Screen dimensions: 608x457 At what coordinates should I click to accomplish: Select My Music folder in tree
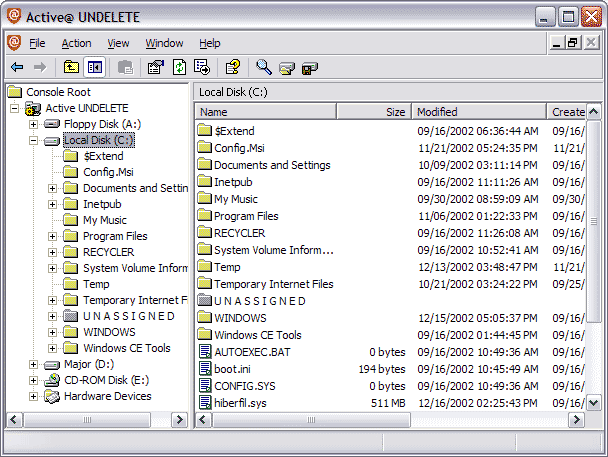click(x=105, y=220)
